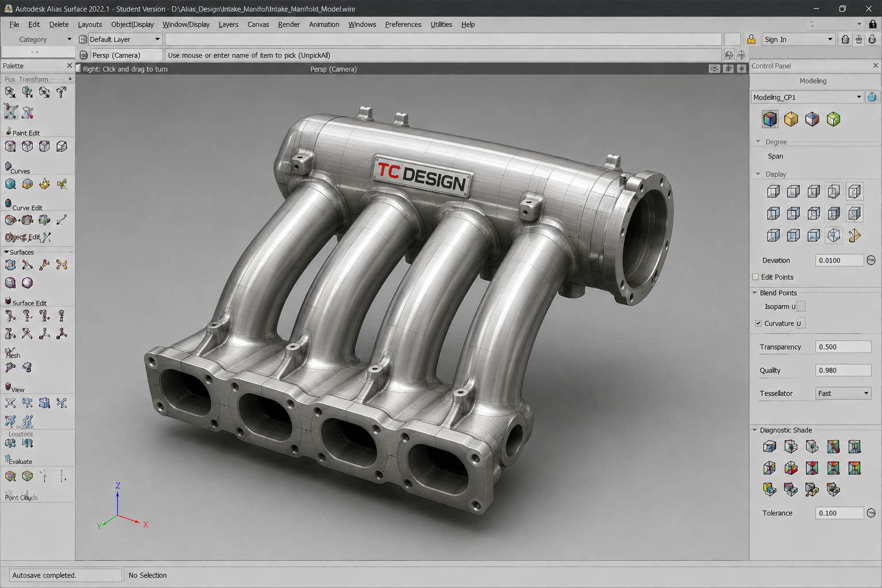
Task: Click the leftmost icon in viewport title bar corner
Action: pyautogui.click(x=714, y=68)
